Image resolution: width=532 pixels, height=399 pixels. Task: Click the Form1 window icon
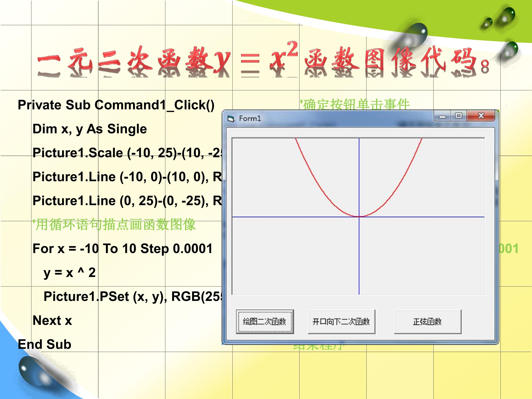coord(231,119)
